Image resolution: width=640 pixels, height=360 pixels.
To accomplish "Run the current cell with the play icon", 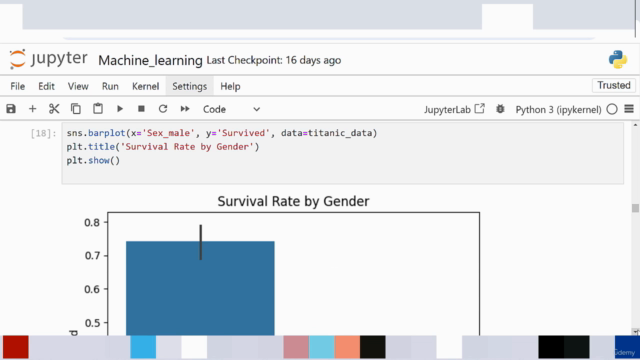I will tap(120, 109).
